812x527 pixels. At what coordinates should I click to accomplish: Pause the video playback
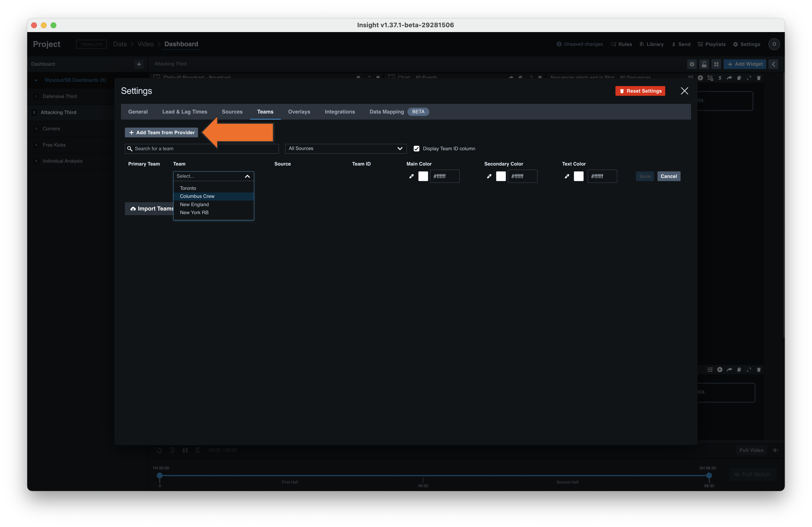pyautogui.click(x=185, y=450)
